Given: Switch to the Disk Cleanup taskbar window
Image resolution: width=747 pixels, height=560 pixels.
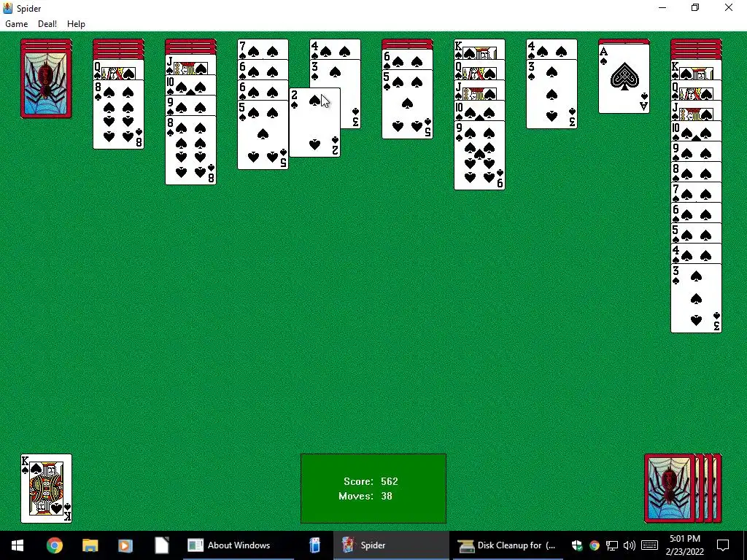Looking at the screenshot, I should click(508, 545).
